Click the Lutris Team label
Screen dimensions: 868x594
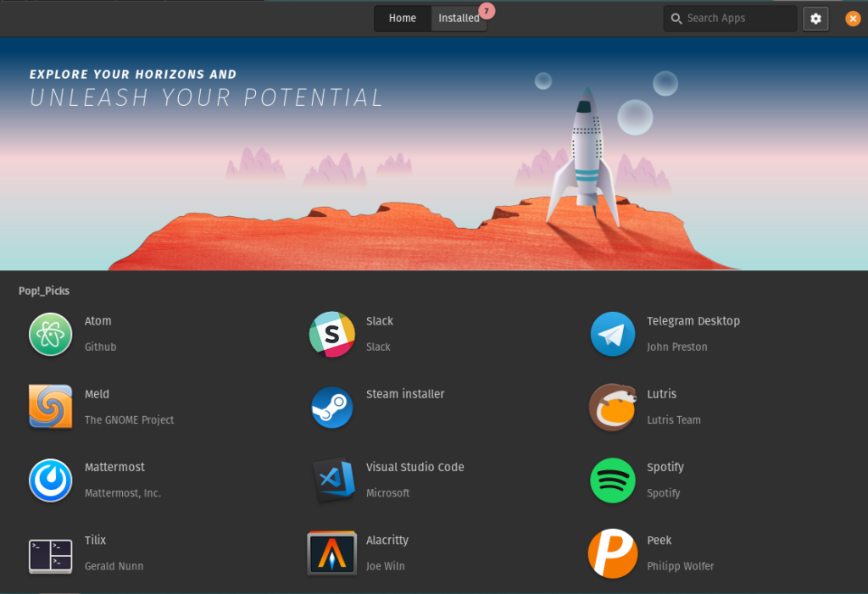(x=674, y=420)
